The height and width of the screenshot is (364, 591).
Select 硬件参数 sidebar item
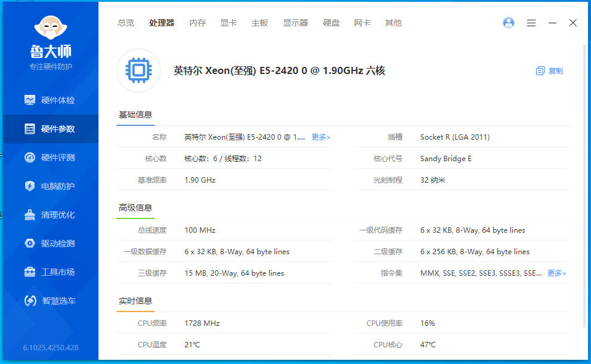pyautogui.click(x=51, y=129)
